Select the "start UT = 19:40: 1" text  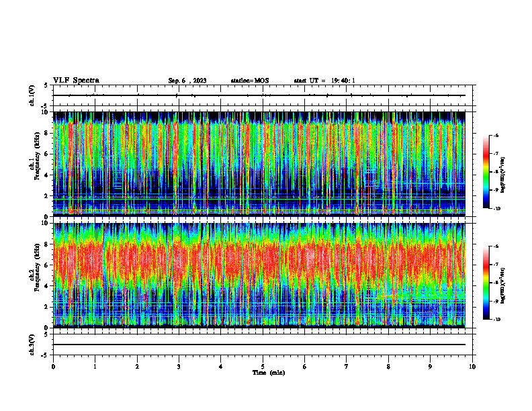point(324,81)
